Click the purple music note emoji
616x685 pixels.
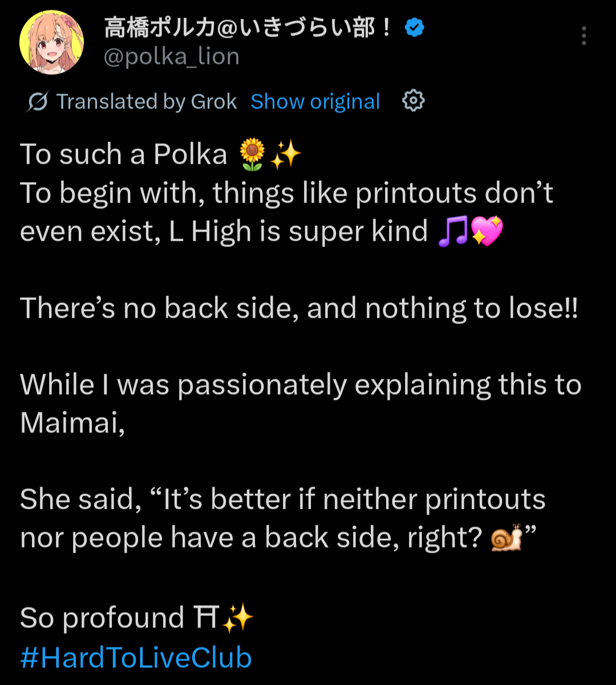point(452,232)
